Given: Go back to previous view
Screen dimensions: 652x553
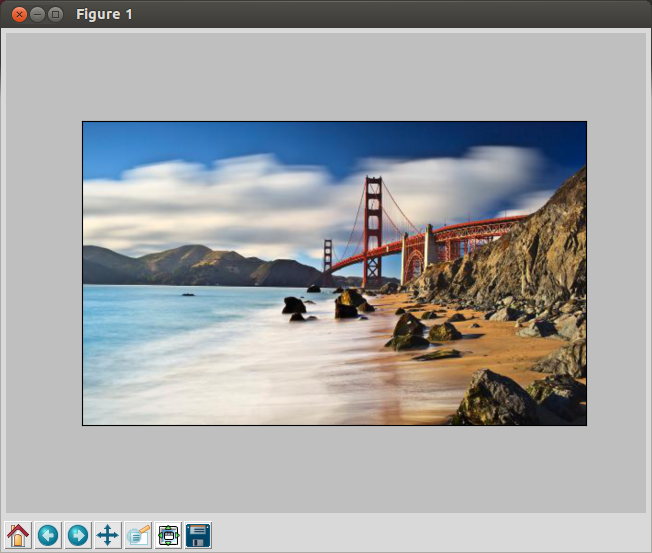Looking at the screenshot, I should (48, 535).
